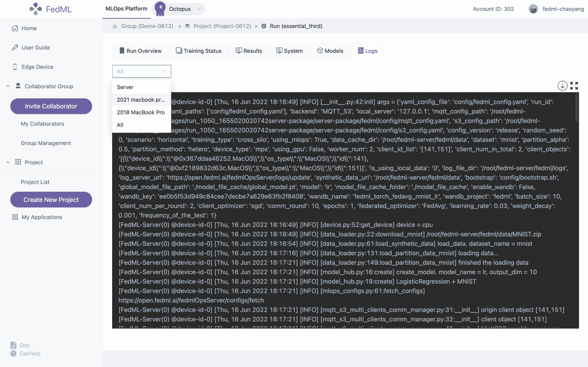588x367 pixels.
Task: Choose All from the filter list
Action: (142, 125)
